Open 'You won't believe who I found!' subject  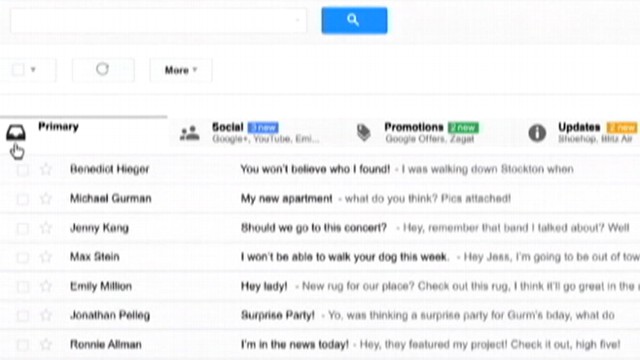click(315, 169)
